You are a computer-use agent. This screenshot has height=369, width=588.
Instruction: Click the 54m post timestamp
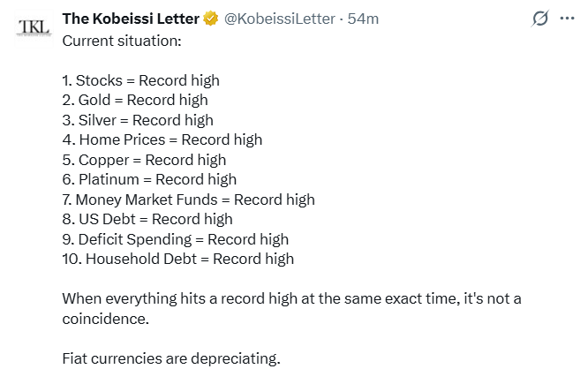[364, 19]
